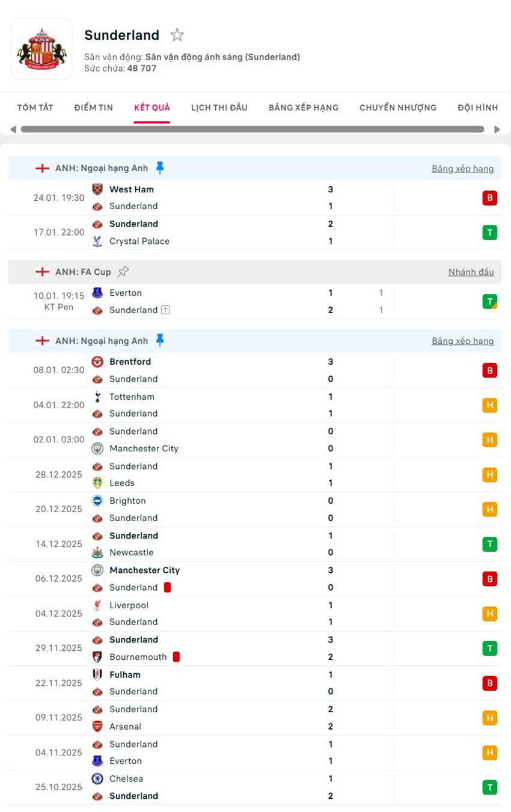This screenshot has height=812, width=511.
Task: Open the Everton crest in the FA Cup match
Action: tap(97, 293)
